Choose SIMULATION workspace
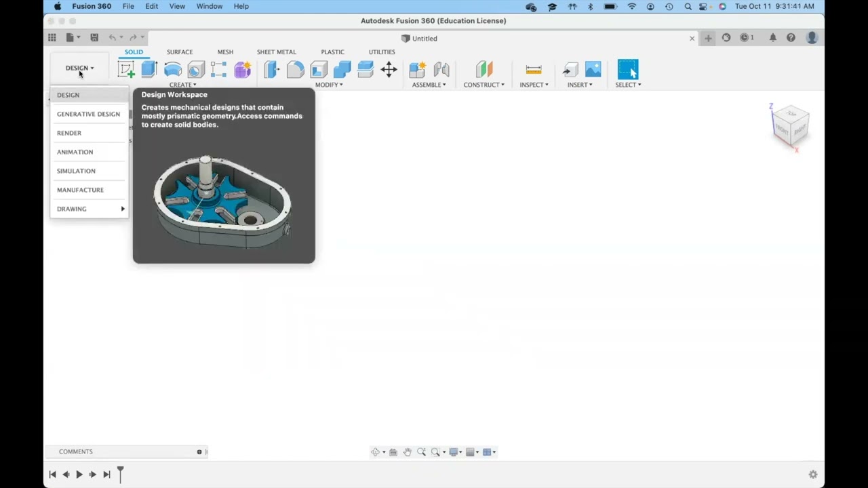 coord(89,171)
